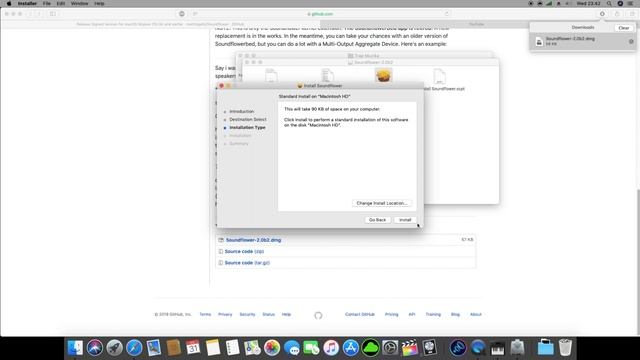Open Reminders from the Dock
The width and height of the screenshot is (640, 360).
pyautogui.click(x=232, y=348)
